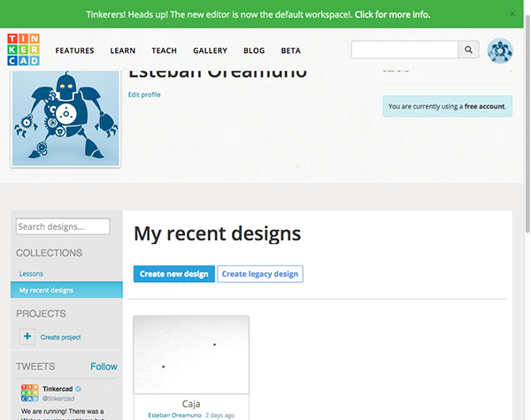The image size is (531, 420).
Task: Click the 2 days ago timestamp
Action: (x=219, y=416)
